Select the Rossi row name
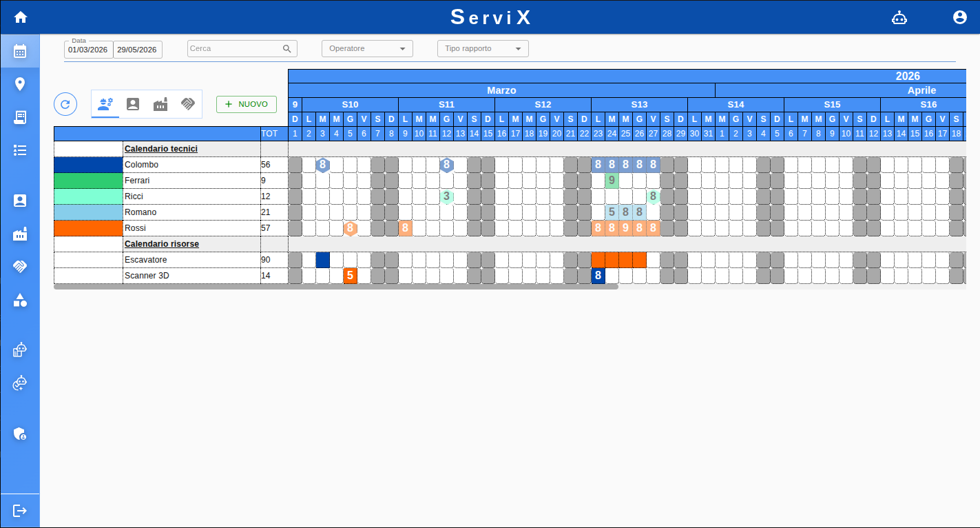The width and height of the screenshot is (980, 528). [135, 228]
